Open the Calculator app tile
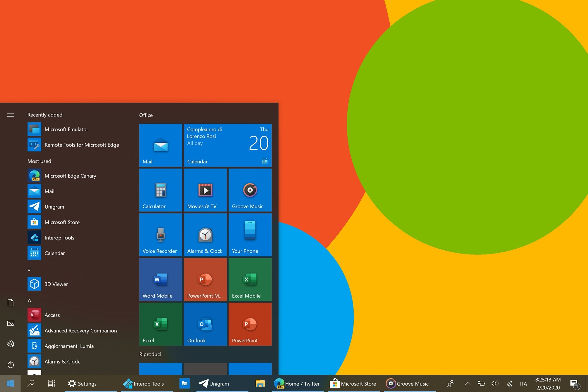Image resolution: width=588 pixels, height=392 pixels. point(160,190)
